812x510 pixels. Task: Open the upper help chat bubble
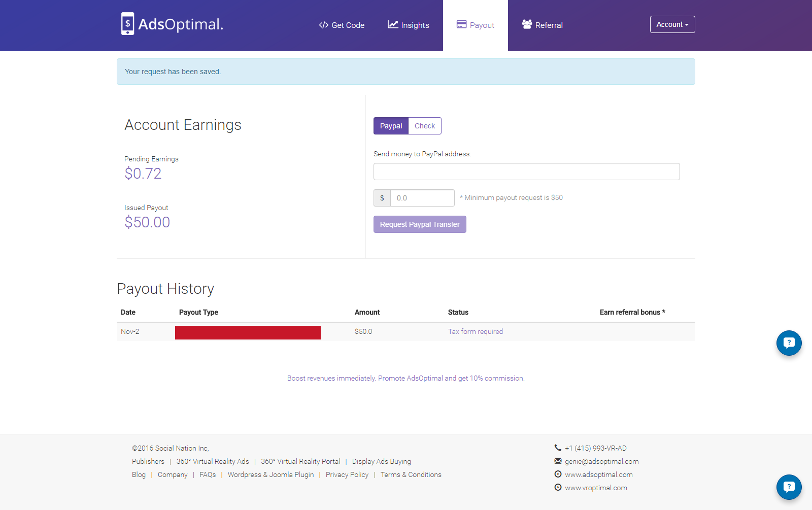(789, 343)
